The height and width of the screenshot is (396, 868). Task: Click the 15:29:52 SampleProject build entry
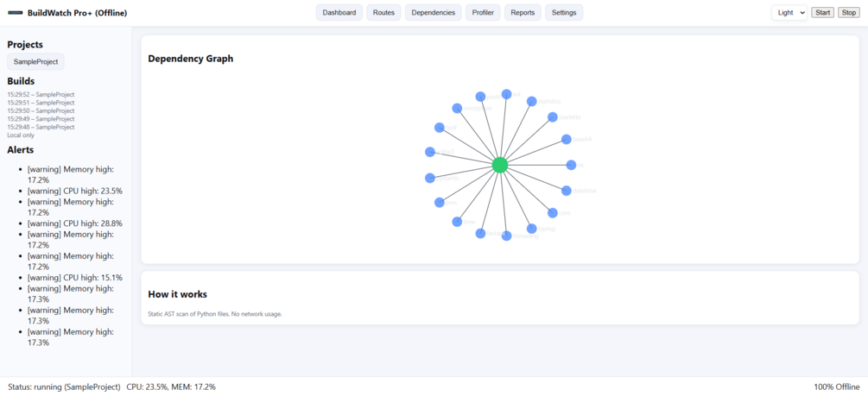pos(41,94)
